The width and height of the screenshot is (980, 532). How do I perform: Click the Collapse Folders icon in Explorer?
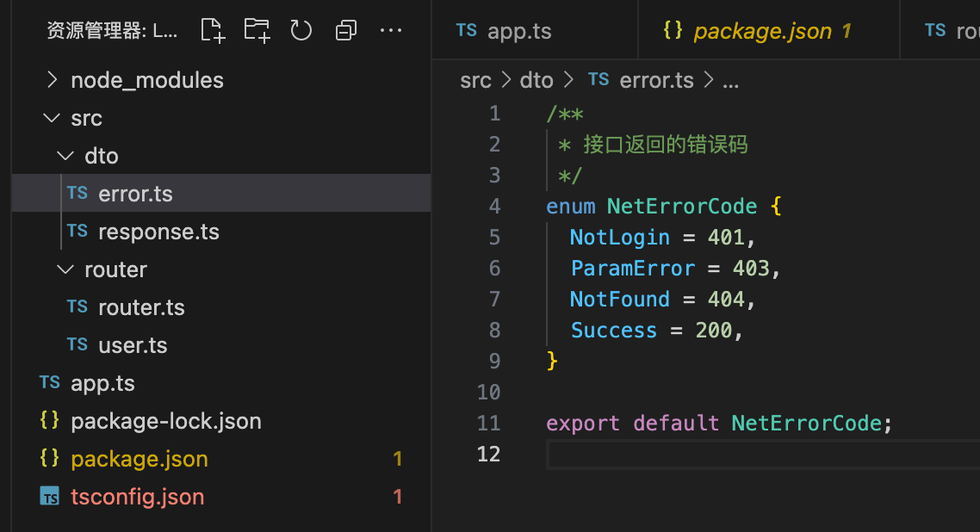coord(346,29)
